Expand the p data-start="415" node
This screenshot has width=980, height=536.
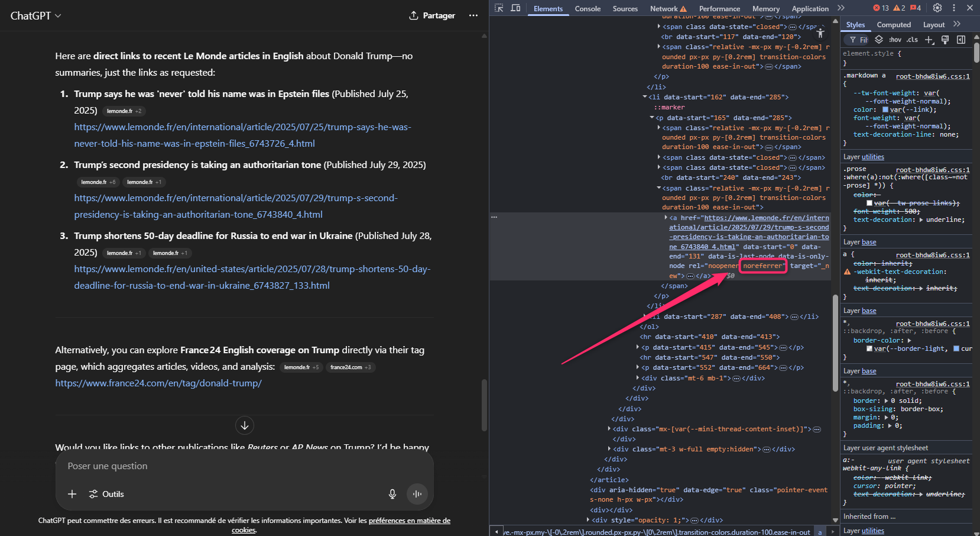click(638, 347)
